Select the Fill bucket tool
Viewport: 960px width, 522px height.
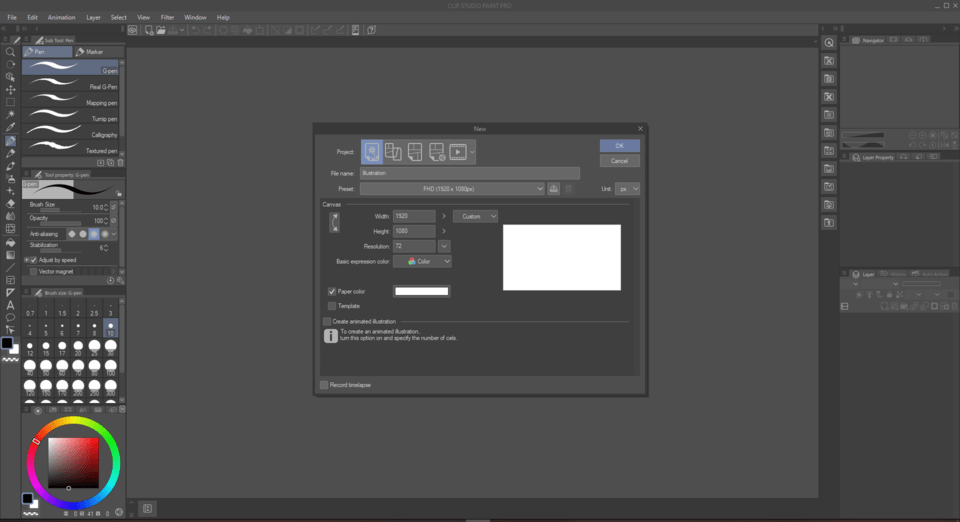point(10,242)
